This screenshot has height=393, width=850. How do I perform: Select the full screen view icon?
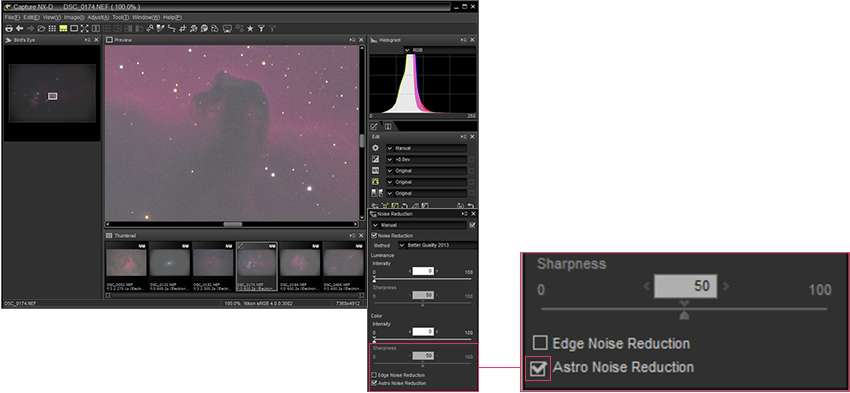(85, 28)
